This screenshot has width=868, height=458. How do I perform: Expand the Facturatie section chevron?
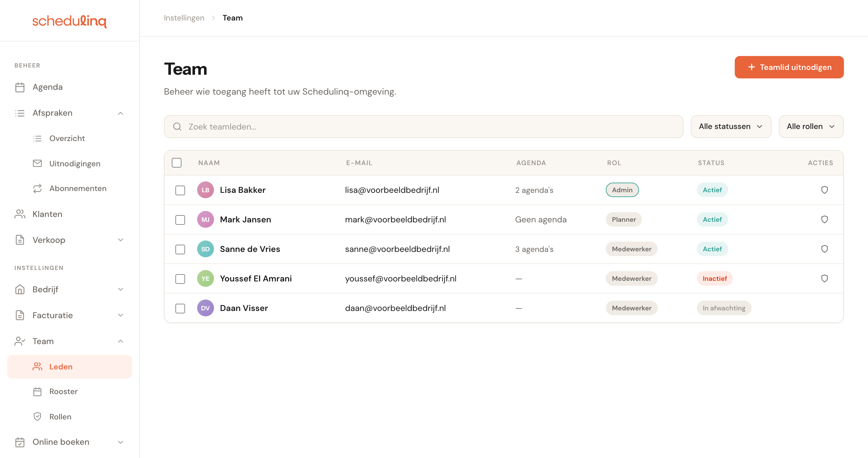(121, 315)
